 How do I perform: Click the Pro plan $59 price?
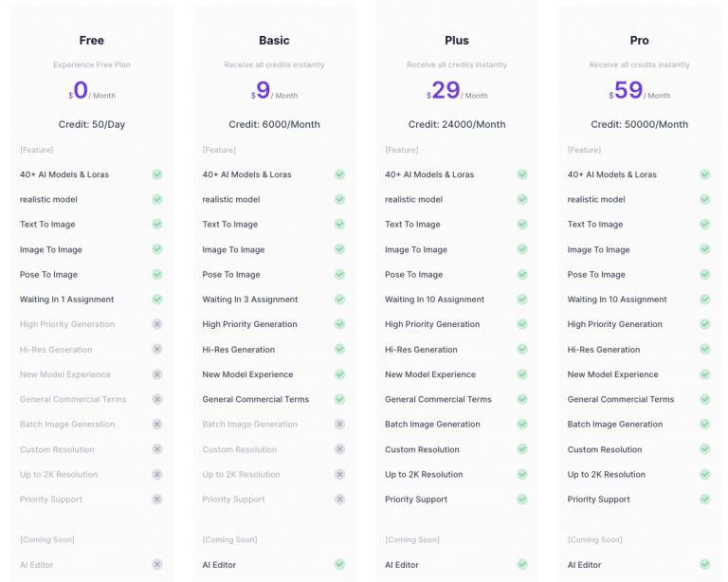pyautogui.click(x=627, y=91)
